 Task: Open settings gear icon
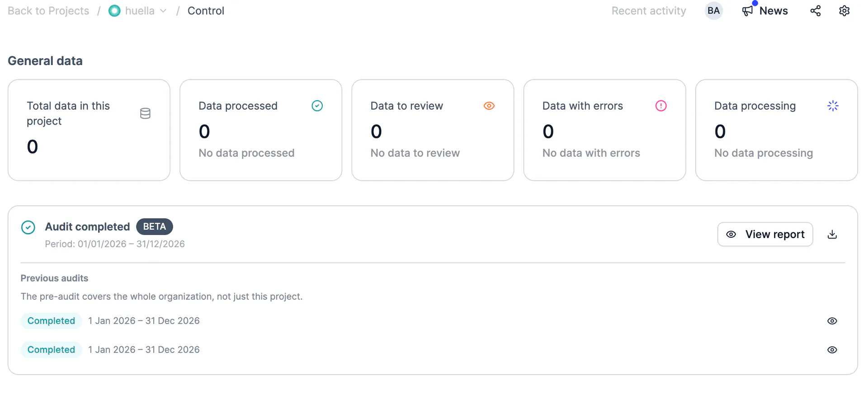click(x=844, y=11)
